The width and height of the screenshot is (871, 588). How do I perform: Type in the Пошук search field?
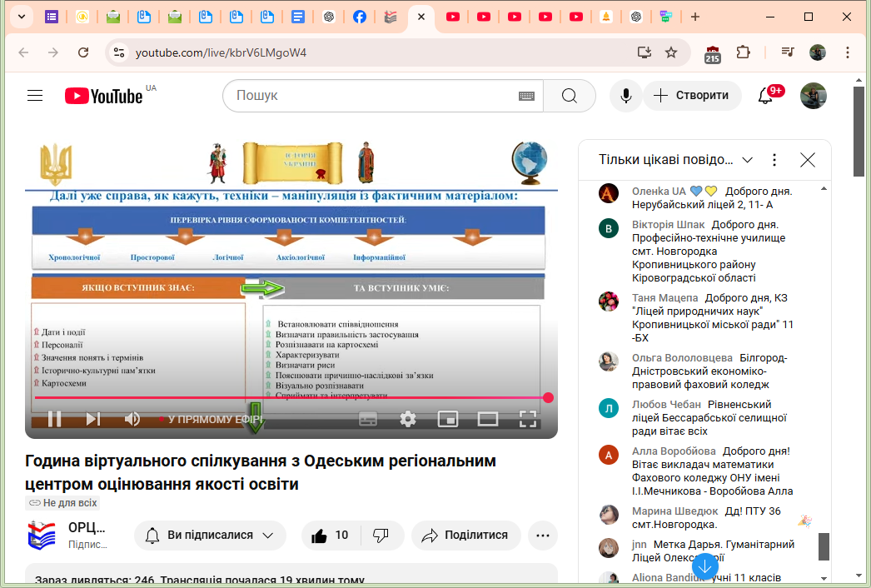375,96
